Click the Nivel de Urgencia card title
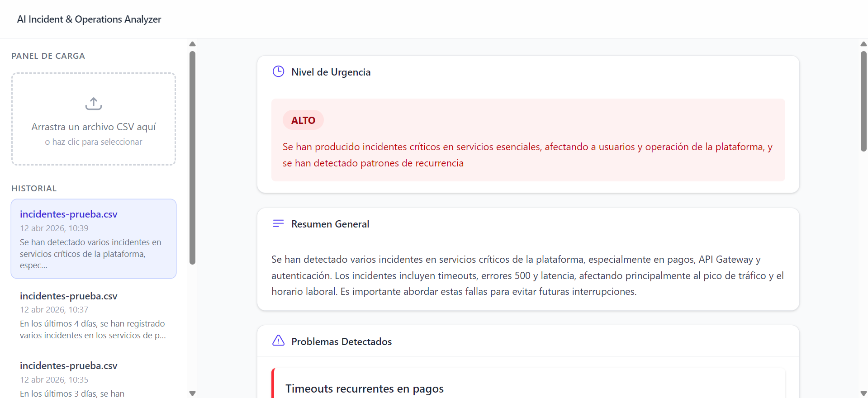The image size is (868, 398). pyautogui.click(x=331, y=72)
